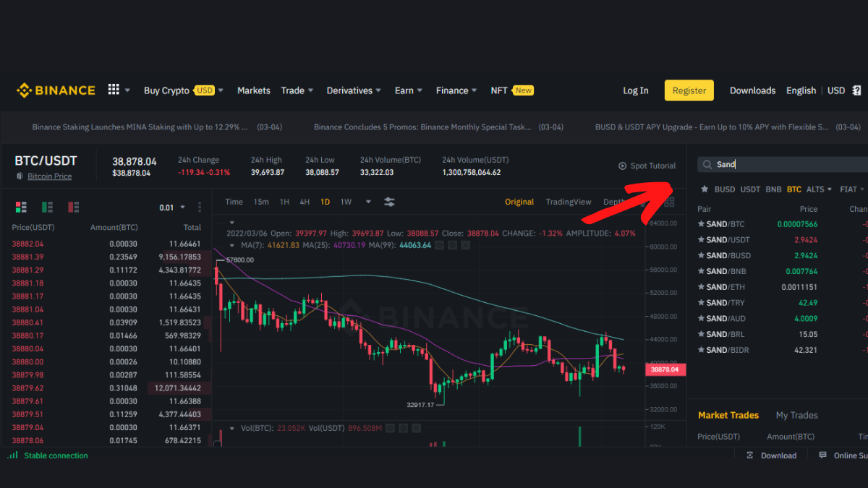Open the apps grid menu icon
The image size is (868, 488).
tap(114, 90)
